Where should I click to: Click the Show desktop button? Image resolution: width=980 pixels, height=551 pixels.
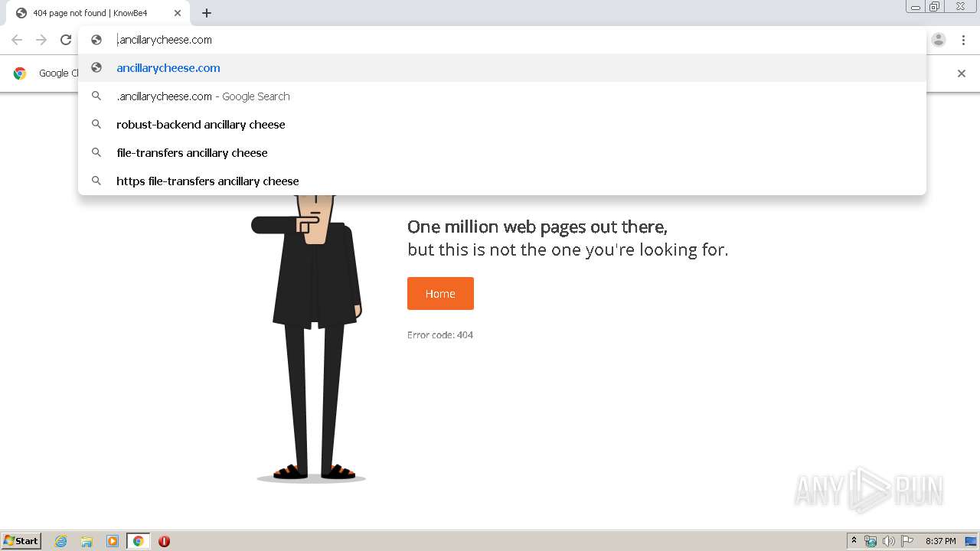[972, 541]
